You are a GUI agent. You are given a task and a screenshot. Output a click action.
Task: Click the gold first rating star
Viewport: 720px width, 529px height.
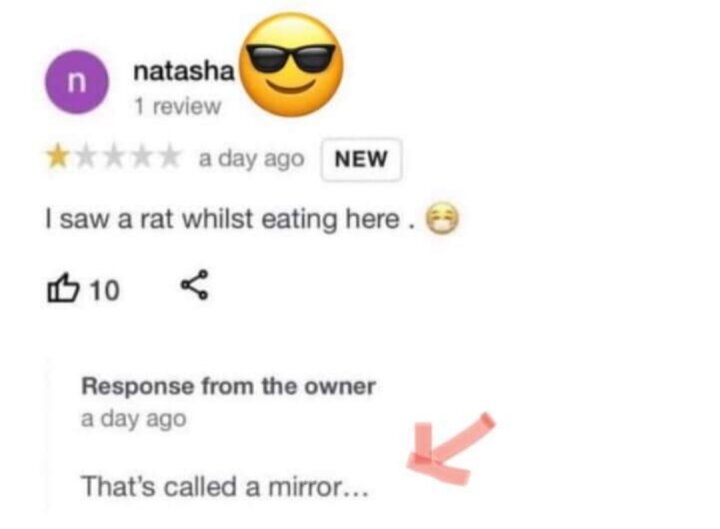(57, 157)
